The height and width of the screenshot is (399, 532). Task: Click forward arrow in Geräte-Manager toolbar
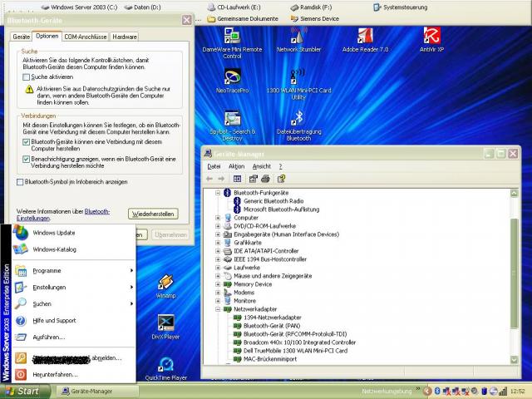click(x=221, y=179)
